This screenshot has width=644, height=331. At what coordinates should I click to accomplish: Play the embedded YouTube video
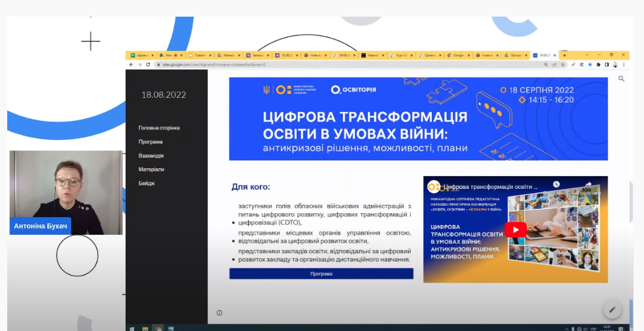[x=516, y=230]
